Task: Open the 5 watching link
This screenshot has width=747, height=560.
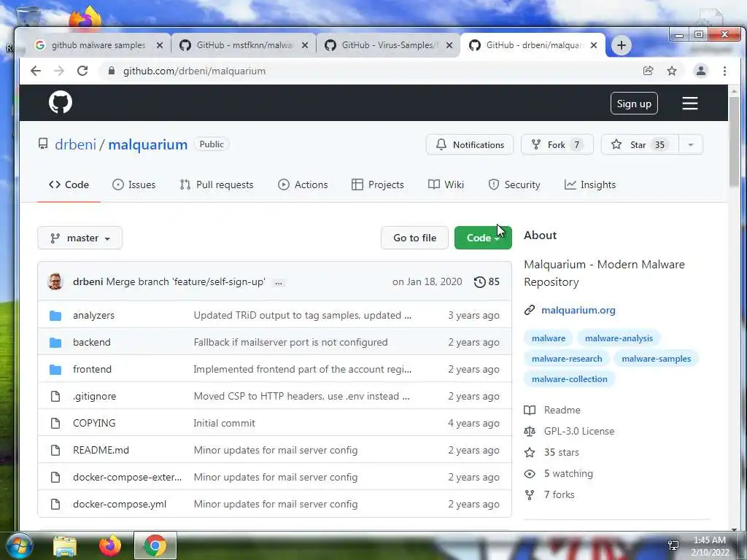Action: coord(568,473)
